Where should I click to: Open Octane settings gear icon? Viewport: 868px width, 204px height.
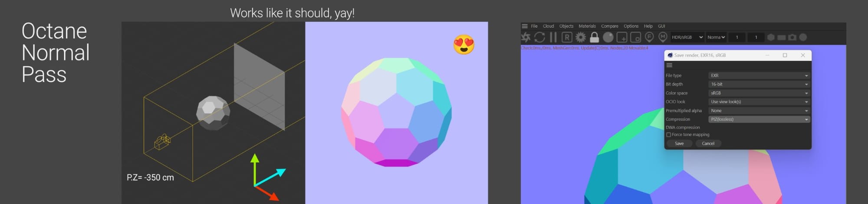(581, 37)
